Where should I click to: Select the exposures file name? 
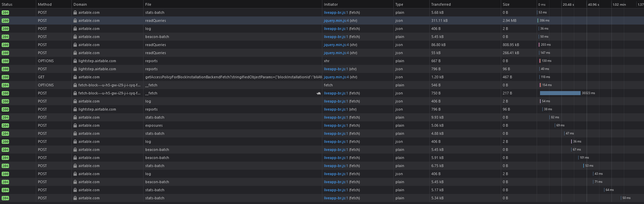coord(154,125)
